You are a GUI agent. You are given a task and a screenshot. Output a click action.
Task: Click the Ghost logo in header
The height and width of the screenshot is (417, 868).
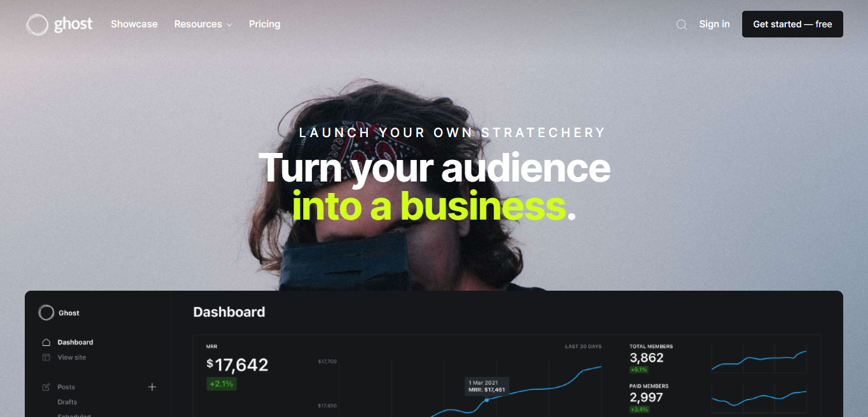[x=59, y=24]
